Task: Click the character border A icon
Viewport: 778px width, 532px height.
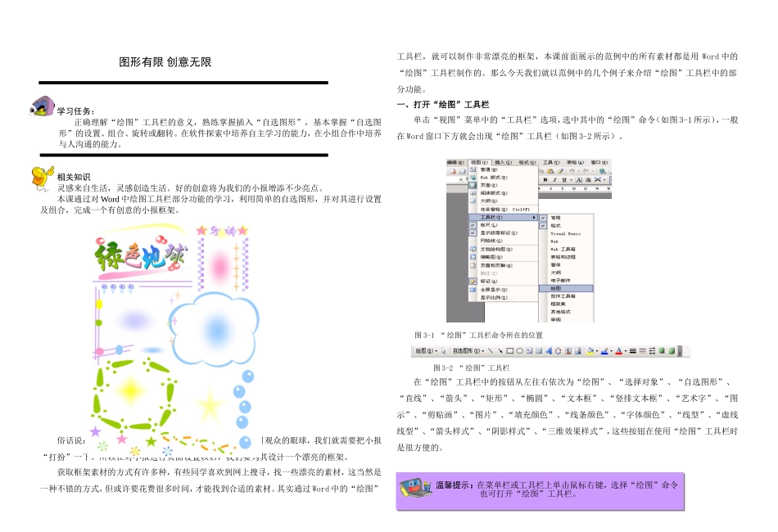Action: click(578, 179)
